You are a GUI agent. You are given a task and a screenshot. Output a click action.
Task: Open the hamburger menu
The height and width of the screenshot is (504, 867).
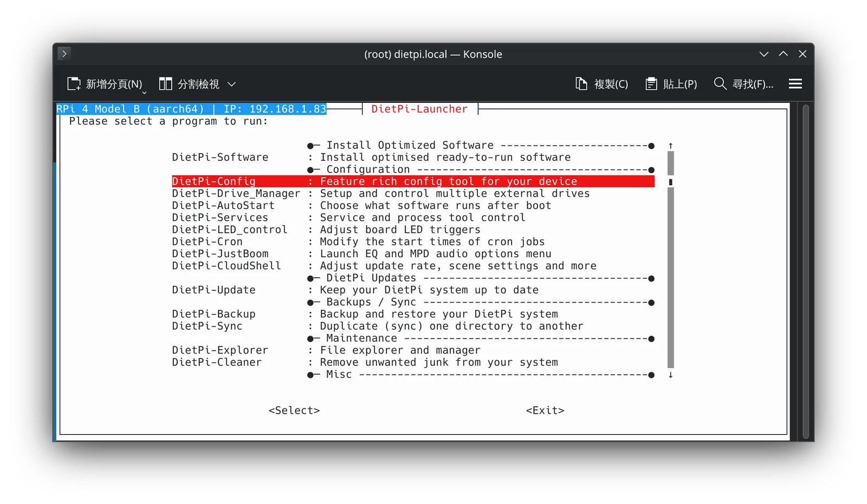coord(795,84)
